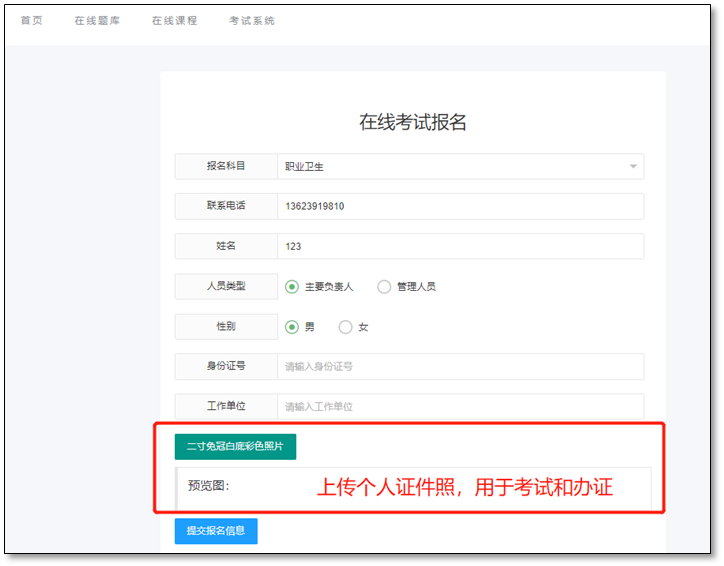Go to the 在线课程 page
Viewport: 724px width, 566px height.
[x=174, y=21]
